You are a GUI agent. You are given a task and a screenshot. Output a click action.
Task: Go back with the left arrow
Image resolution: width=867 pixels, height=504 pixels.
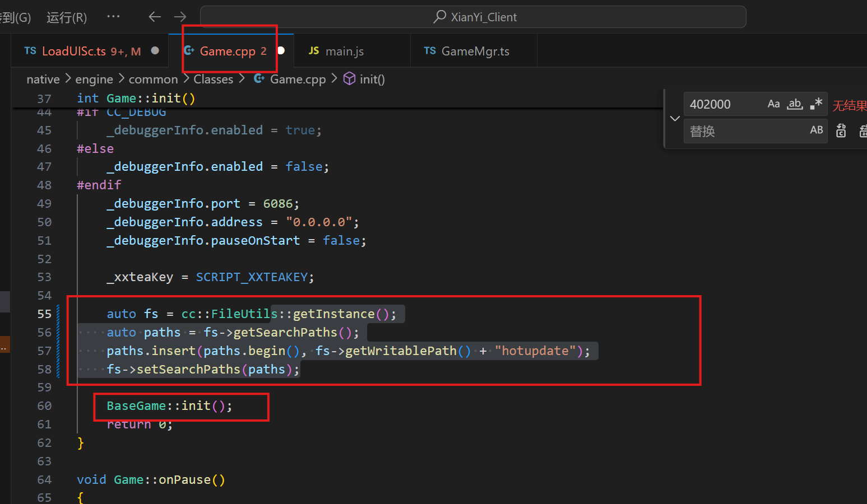click(155, 17)
